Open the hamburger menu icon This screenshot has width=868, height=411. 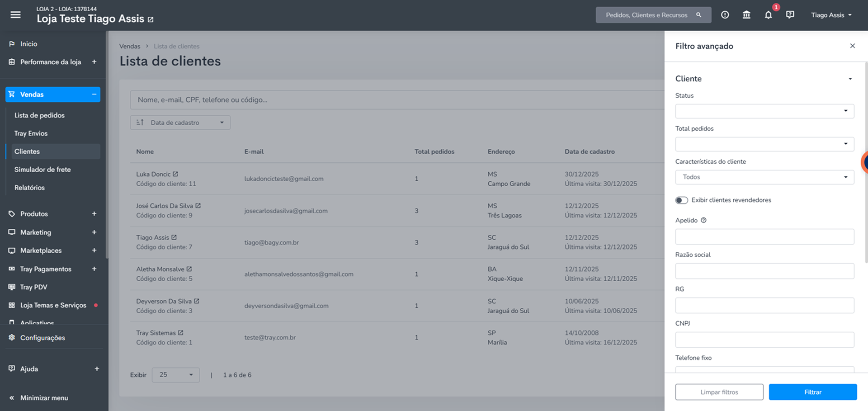tap(15, 15)
